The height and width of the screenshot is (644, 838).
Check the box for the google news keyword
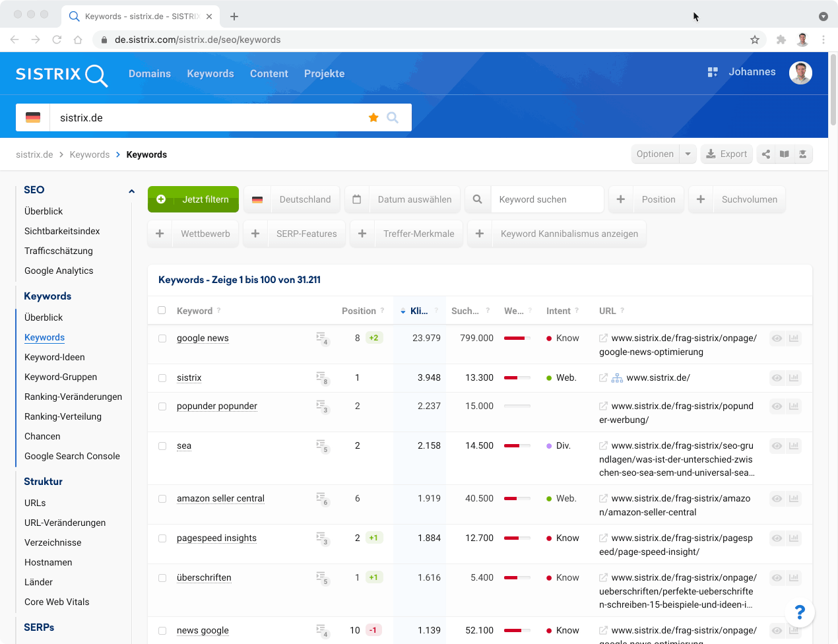[x=162, y=338]
